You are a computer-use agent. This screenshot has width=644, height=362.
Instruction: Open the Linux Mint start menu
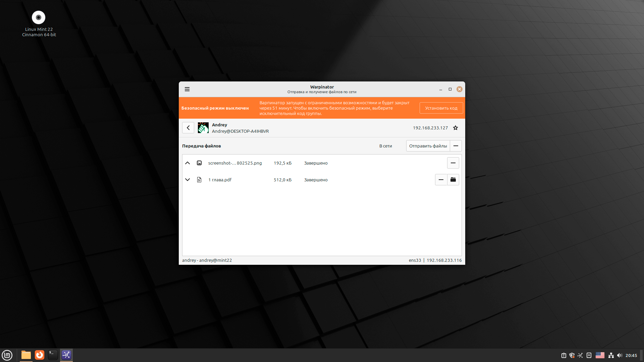pyautogui.click(x=7, y=355)
